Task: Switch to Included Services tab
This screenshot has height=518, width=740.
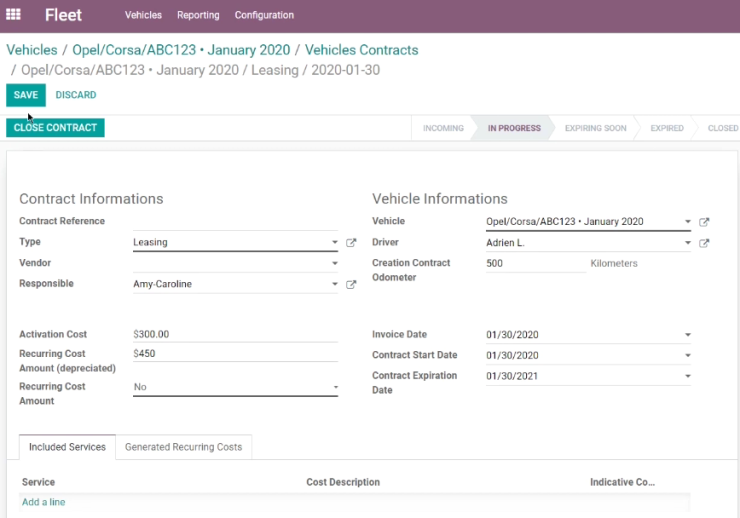Action: tap(67, 447)
